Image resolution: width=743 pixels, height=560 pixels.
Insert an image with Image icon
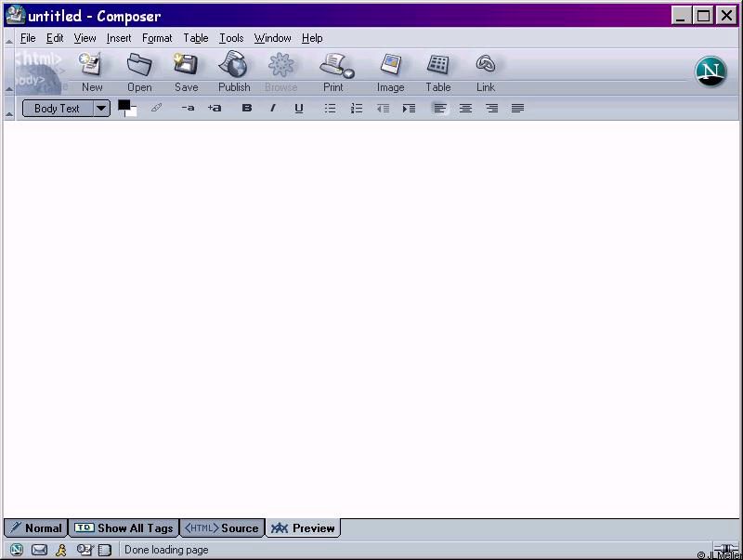point(390,72)
